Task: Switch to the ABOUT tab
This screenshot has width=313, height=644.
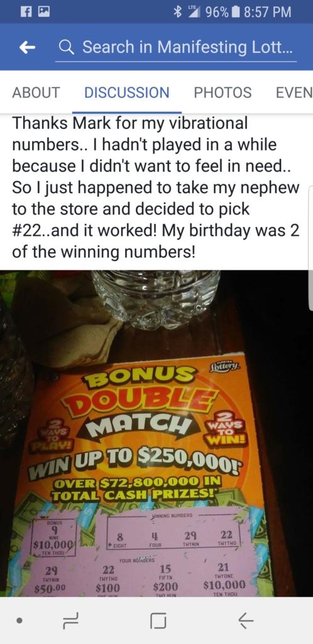Action: [x=36, y=92]
